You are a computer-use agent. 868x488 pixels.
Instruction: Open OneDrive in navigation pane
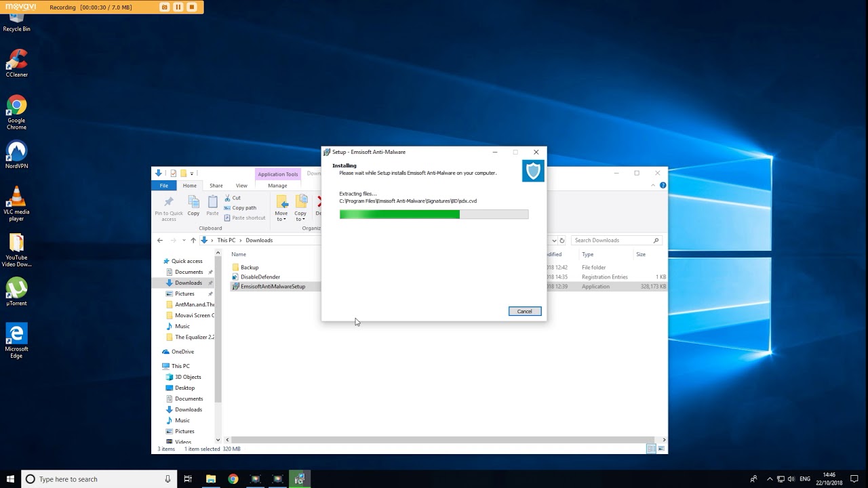pos(182,352)
